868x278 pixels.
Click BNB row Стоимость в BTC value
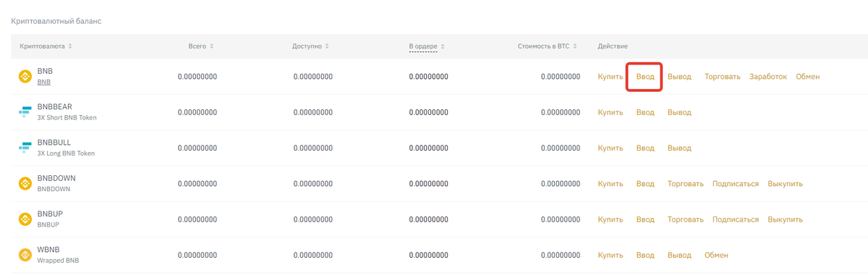561,77
